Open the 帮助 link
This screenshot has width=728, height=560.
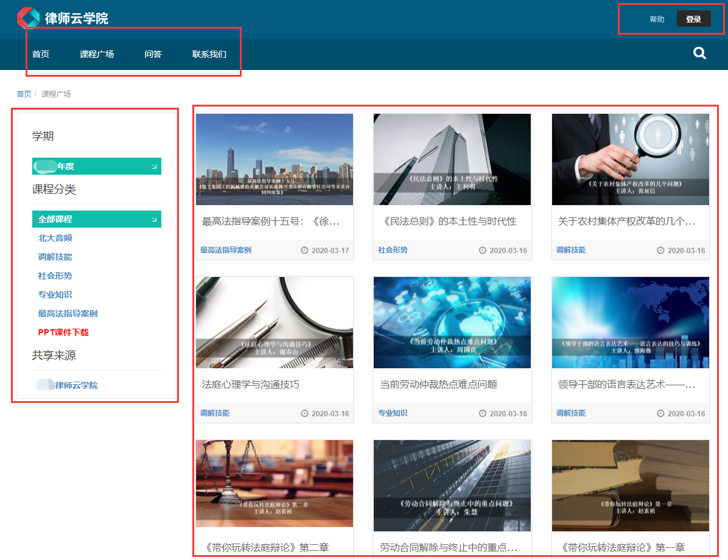(657, 19)
